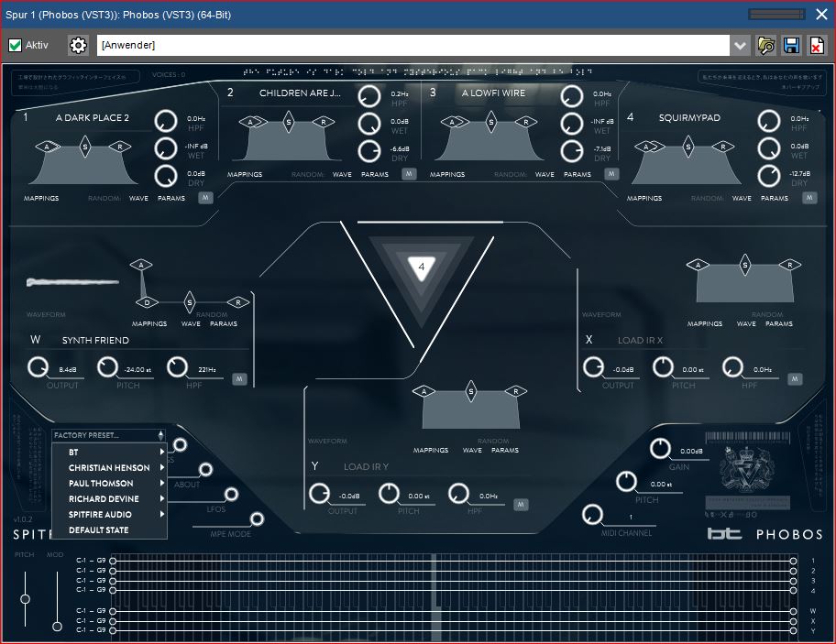Screen dimensions: 836x644
Task: Click the OUTPUT knob of convolver X
Action: coord(593,367)
